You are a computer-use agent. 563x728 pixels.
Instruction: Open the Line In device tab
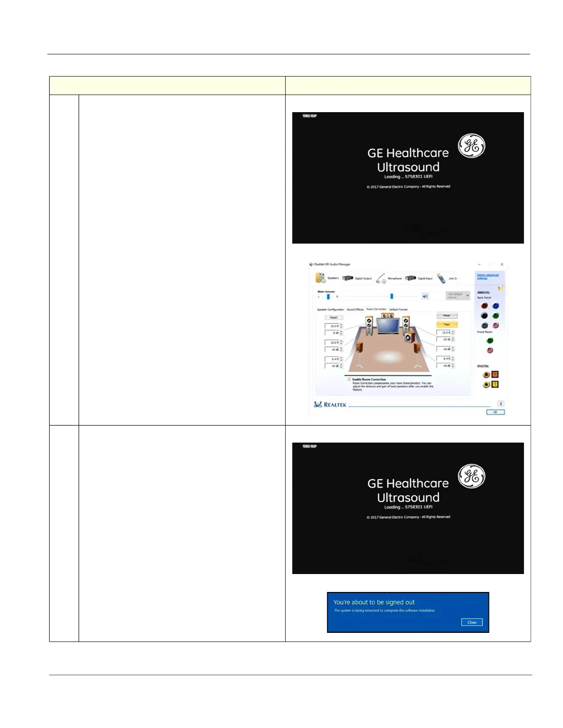pyautogui.click(x=447, y=278)
